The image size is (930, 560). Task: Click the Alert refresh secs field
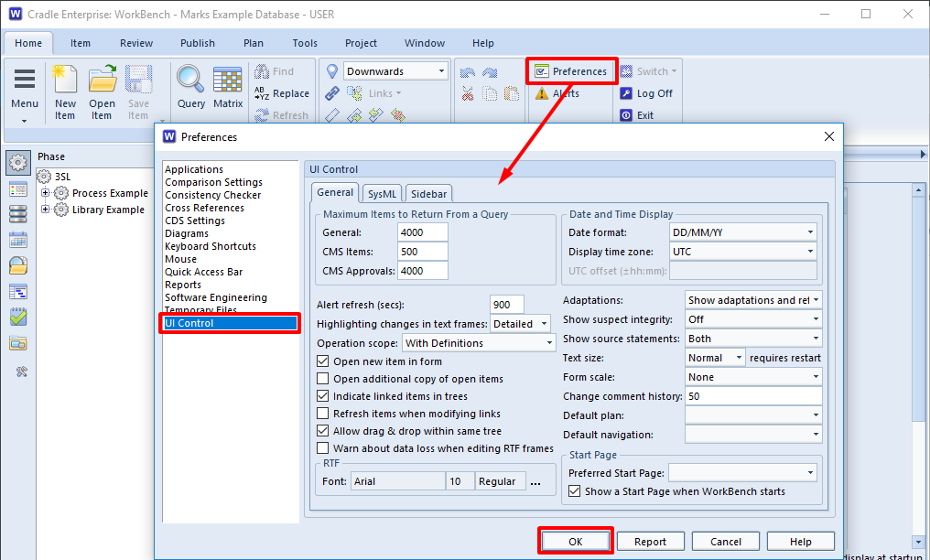507,305
